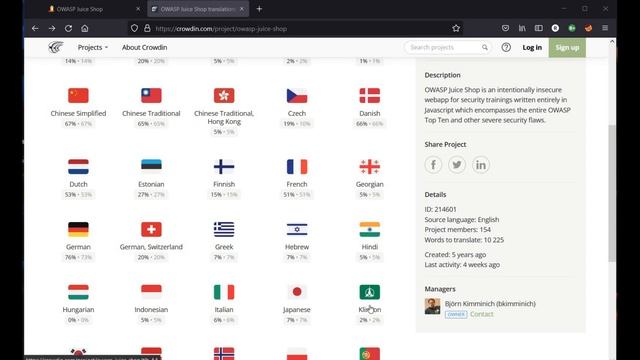Click the search magnifier icon
The image size is (640, 360).
click(x=484, y=47)
